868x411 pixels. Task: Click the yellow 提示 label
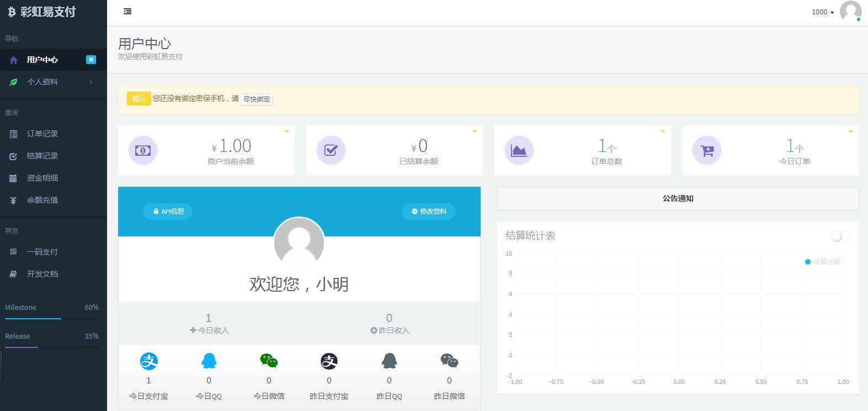[x=139, y=98]
